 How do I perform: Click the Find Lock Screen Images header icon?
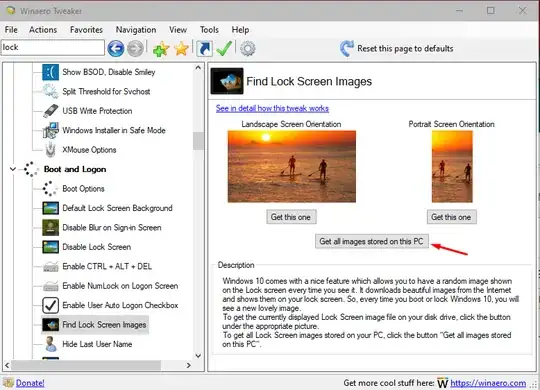coord(227,81)
